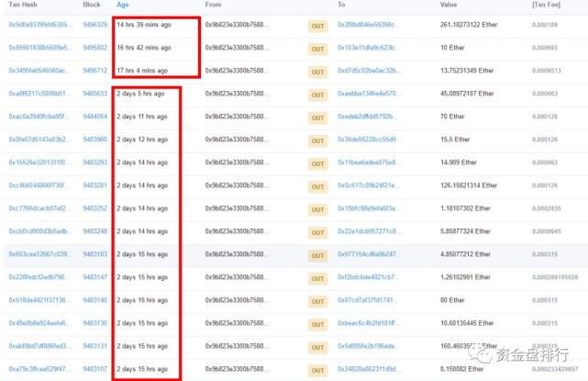
Task: Select the 0.000280105028 transaction fee
Action: click(555, 277)
